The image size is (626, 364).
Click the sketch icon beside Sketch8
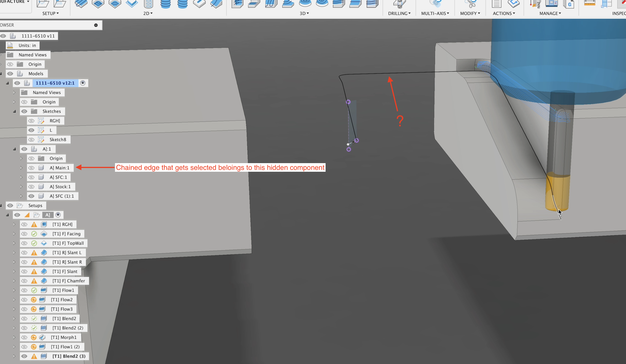click(x=41, y=140)
